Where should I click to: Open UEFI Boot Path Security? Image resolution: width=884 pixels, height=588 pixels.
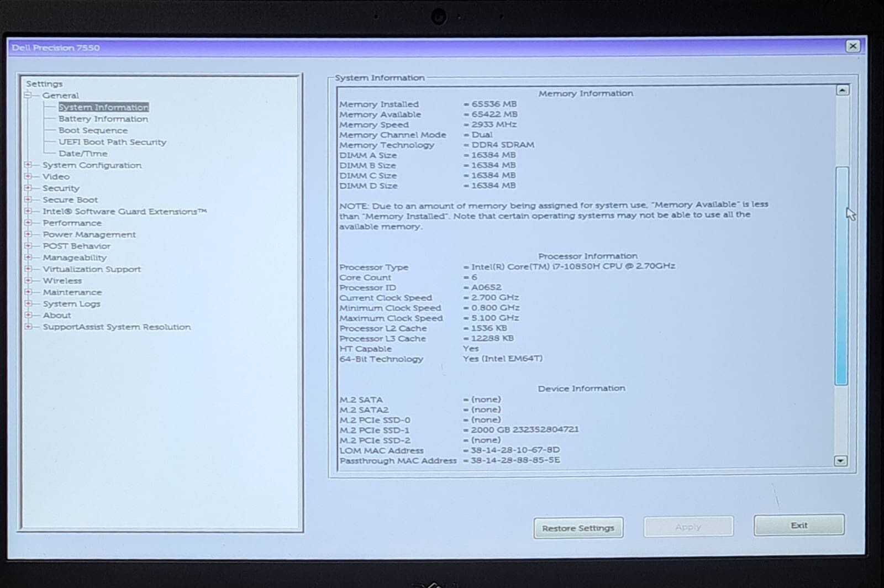coord(112,142)
